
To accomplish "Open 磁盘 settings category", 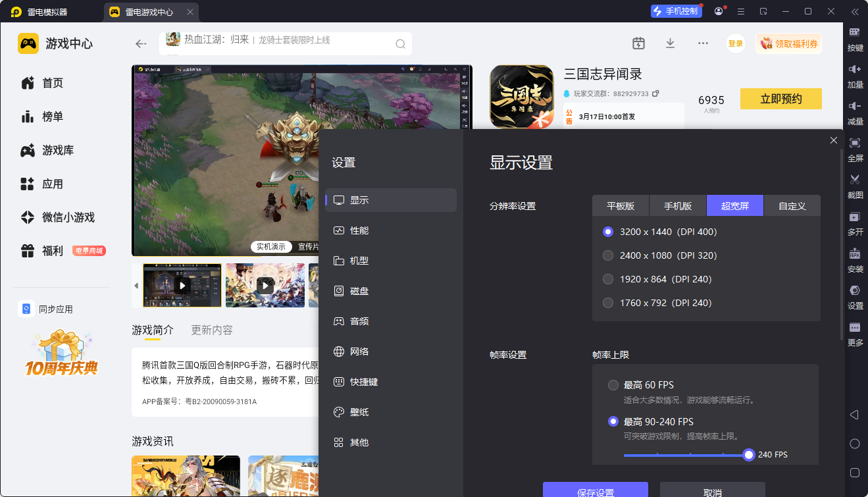I will 391,291.
